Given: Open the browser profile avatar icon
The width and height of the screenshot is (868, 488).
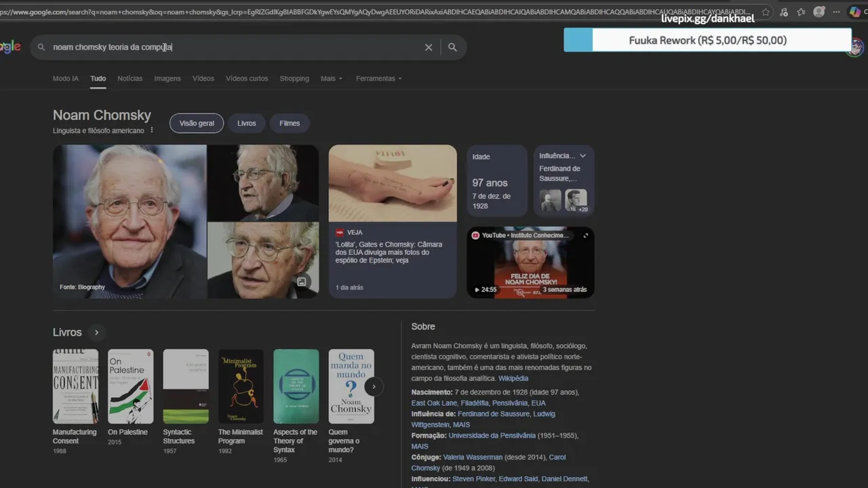Looking at the screenshot, I should coord(819,12).
